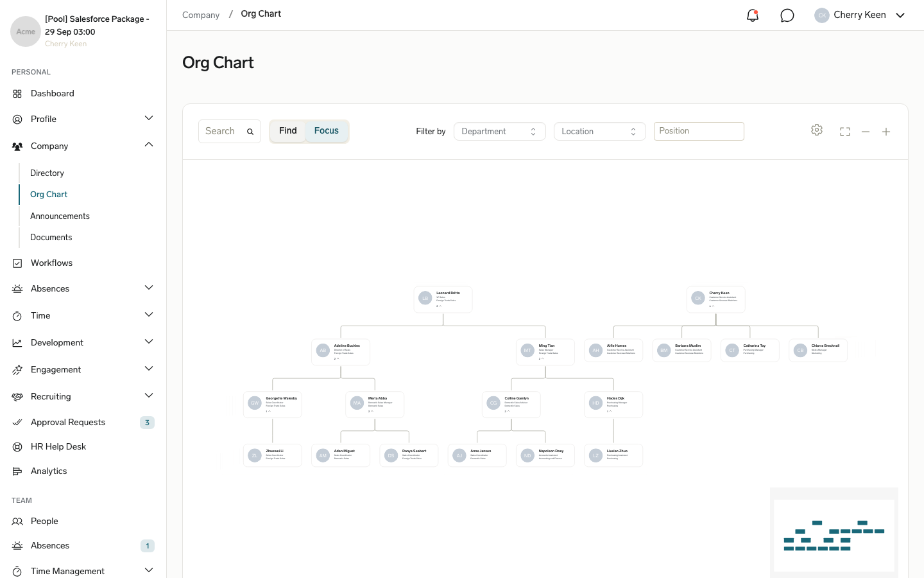This screenshot has width=924, height=578.
Task: Click the Approval Requests checkmark icon
Action: coord(17,423)
